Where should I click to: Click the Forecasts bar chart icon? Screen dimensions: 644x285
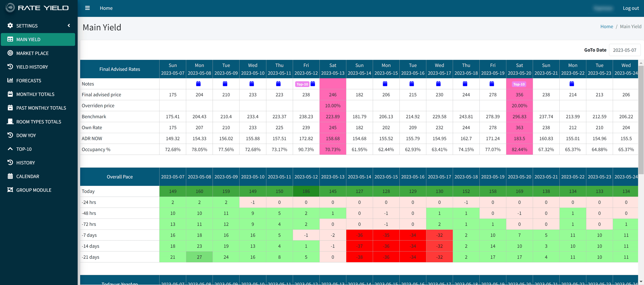click(x=10, y=80)
